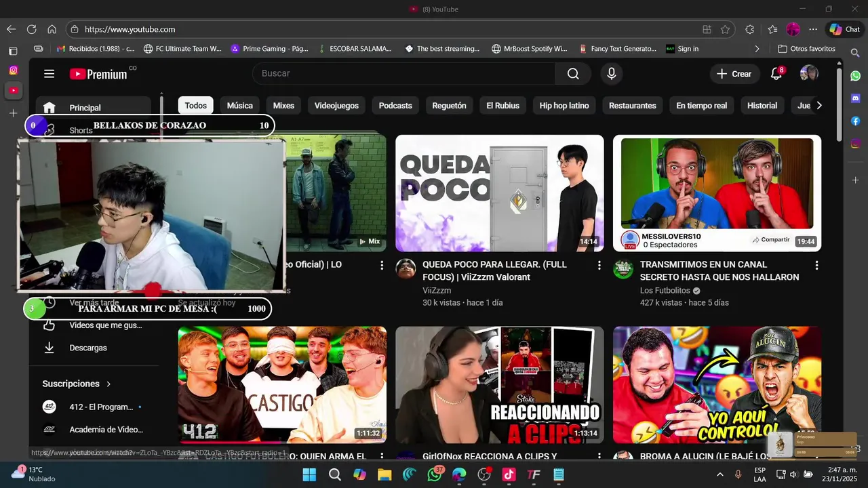868x488 pixels.
Task: Reload the page with the refresh icon
Action: tap(31, 29)
